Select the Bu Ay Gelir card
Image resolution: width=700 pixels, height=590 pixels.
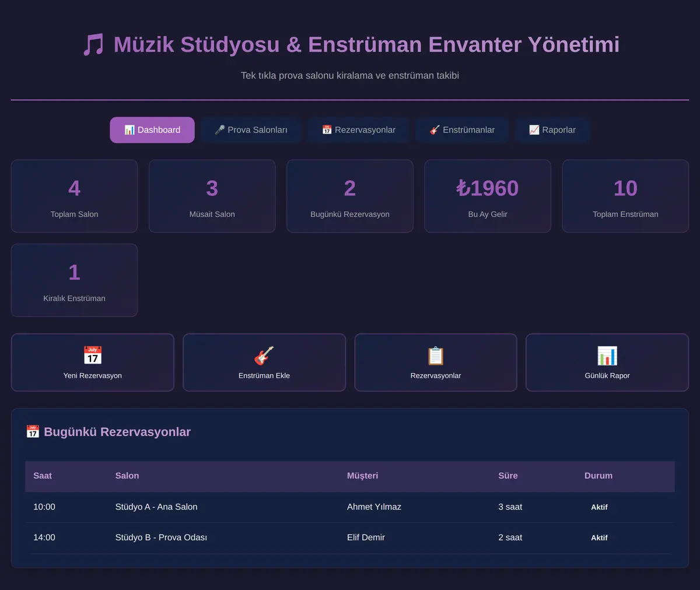coord(488,196)
